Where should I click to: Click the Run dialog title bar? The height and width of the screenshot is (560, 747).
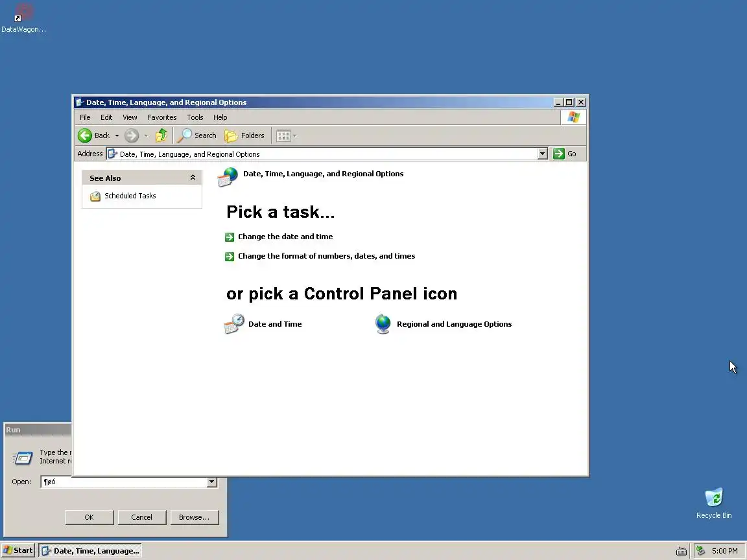click(x=38, y=430)
